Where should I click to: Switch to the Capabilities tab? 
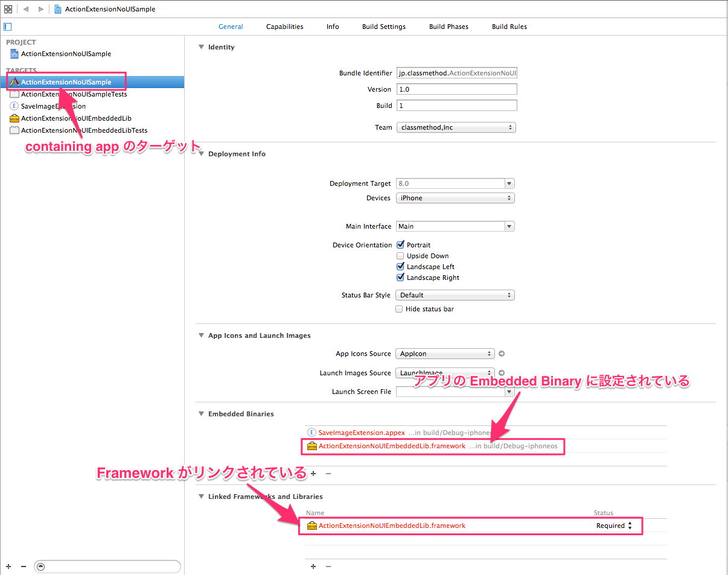tap(284, 27)
